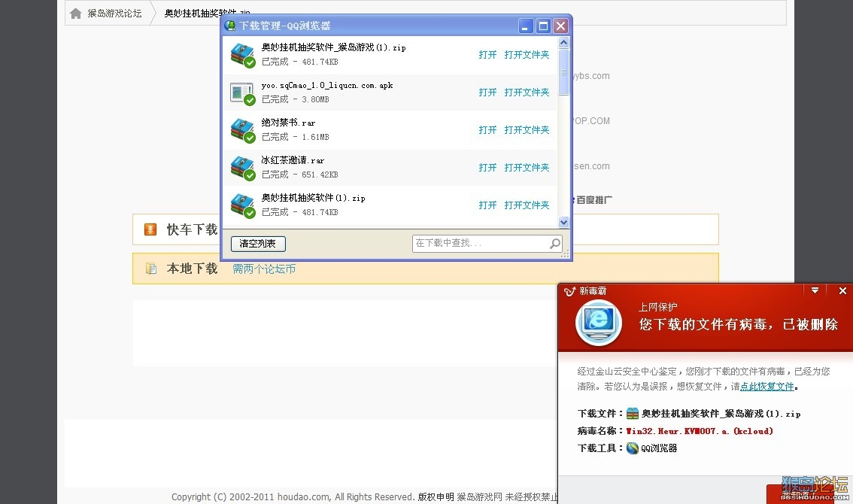Click the archive icon for 冰红茶邀请.rar

[243, 169]
